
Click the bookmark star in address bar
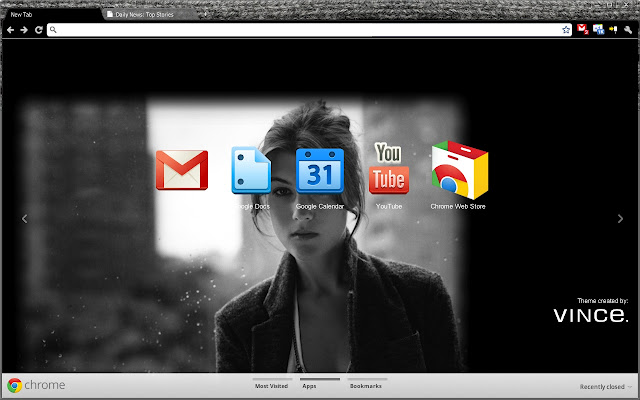pos(565,30)
